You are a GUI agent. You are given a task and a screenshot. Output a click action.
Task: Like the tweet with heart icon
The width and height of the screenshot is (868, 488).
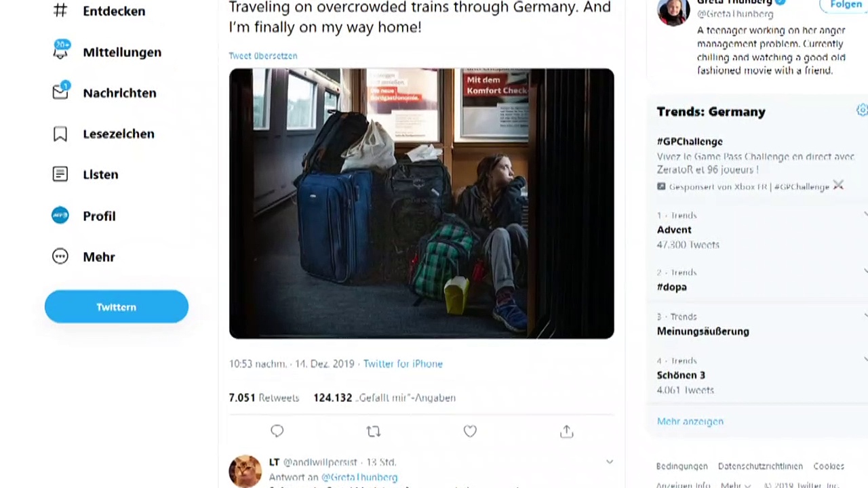tap(470, 431)
